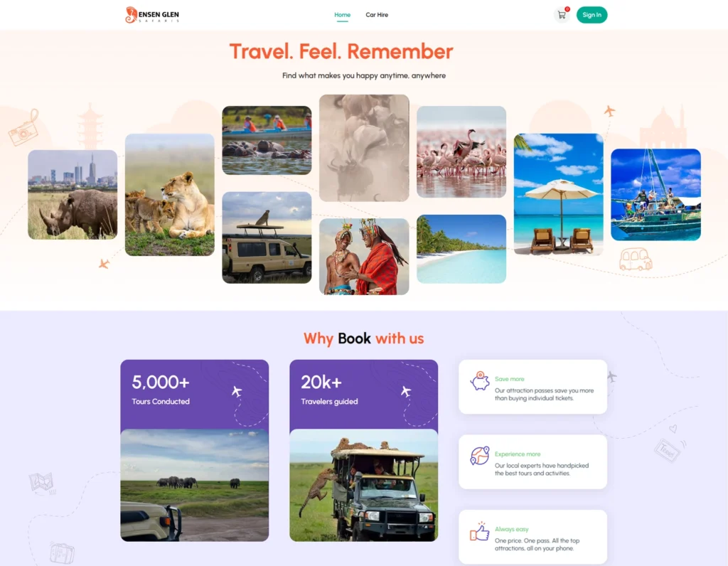Click the thumbs-up Always easy icon

coord(480,531)
